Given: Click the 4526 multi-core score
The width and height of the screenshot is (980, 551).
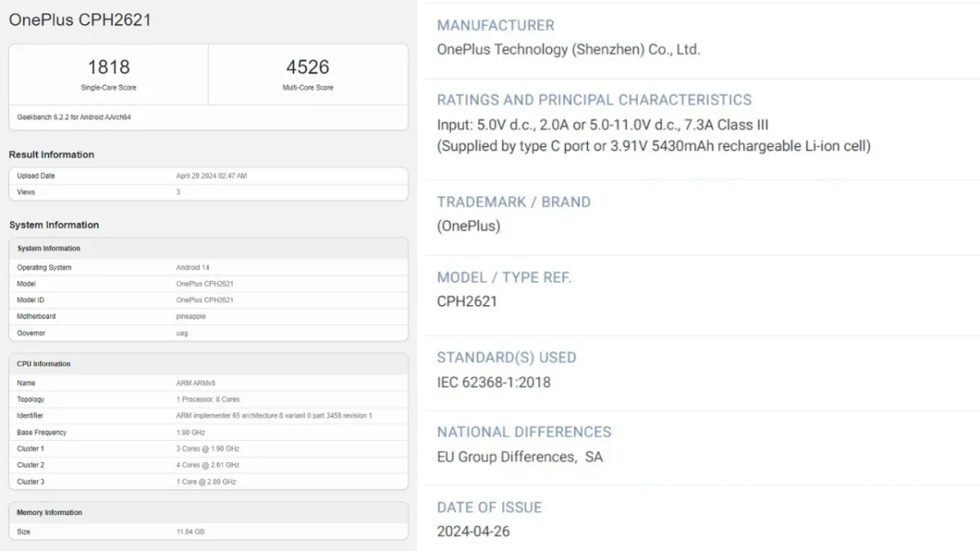Looking at the screenshot, I should point(307,67).
